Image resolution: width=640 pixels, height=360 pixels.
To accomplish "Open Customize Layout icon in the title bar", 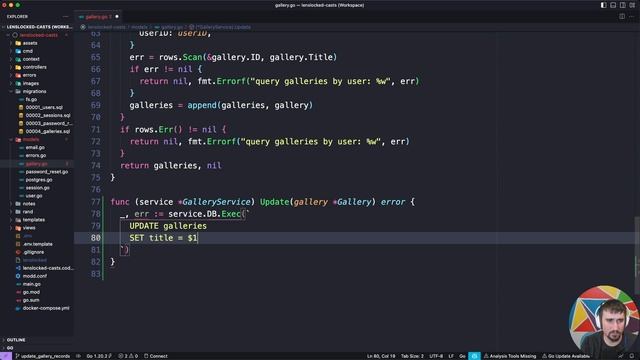I will (x=632, y=5).
